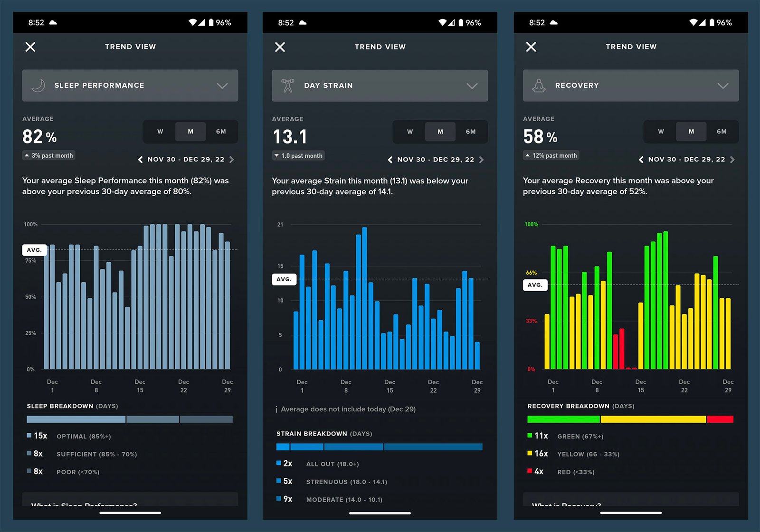Tap the tallest bar in Day Strain chart

[364, 298]
